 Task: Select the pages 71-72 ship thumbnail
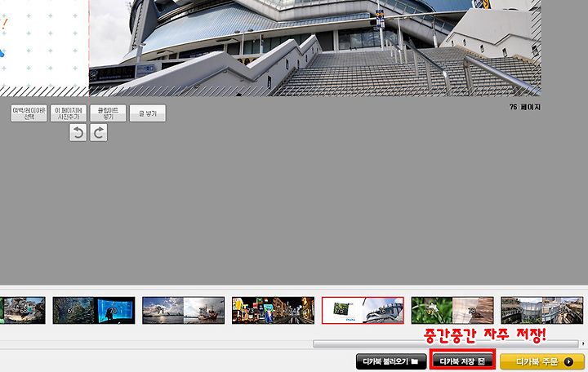[184, 310]
